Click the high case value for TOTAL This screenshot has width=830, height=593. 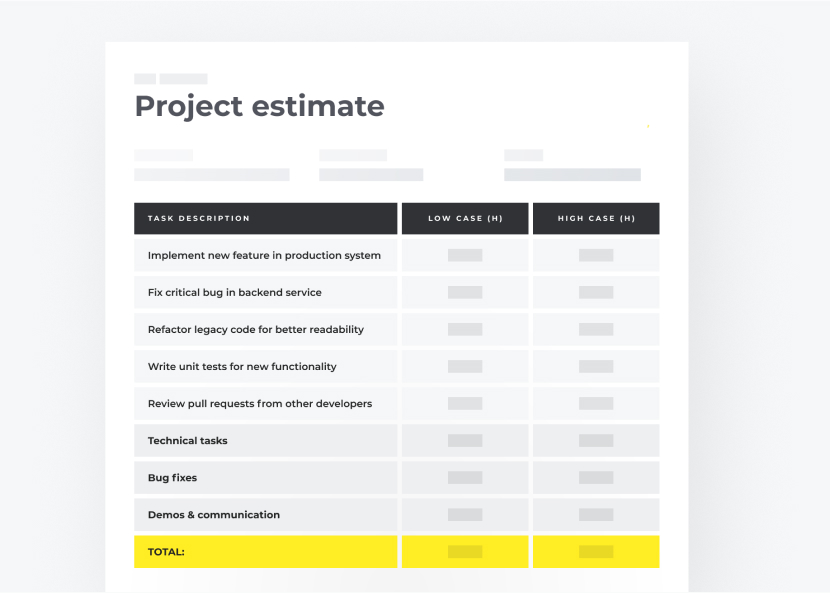[596, 551]
